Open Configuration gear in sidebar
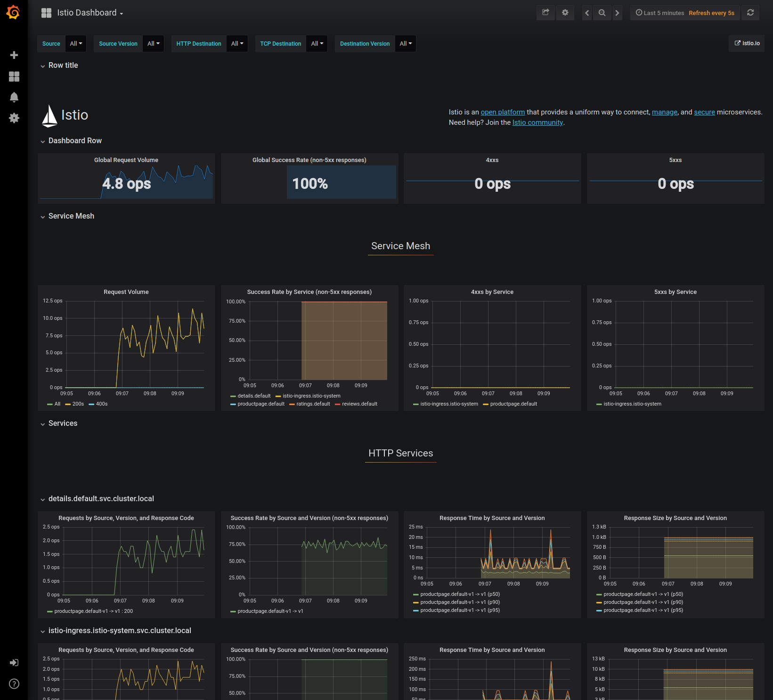Image resolution: width=773 pixels, height=700 pixels. [x=14, y=118]
